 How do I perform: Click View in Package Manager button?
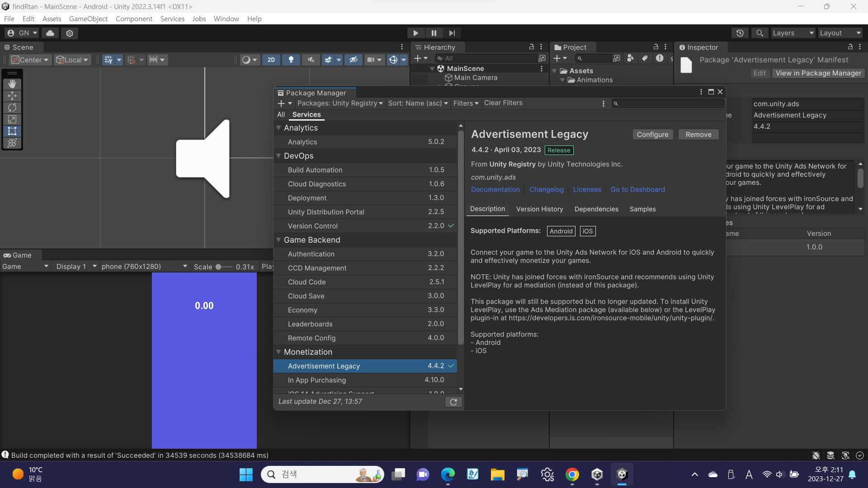click(x=819, y=73)
